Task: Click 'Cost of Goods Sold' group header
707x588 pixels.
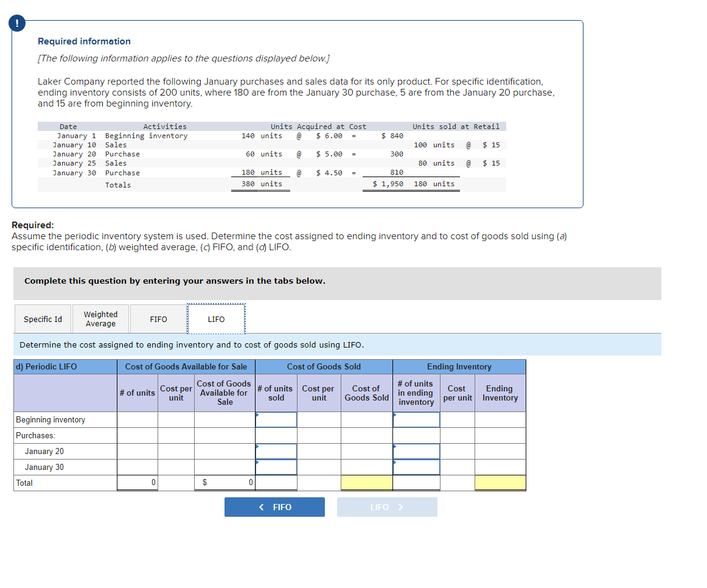Action: (x=324, y=366)
